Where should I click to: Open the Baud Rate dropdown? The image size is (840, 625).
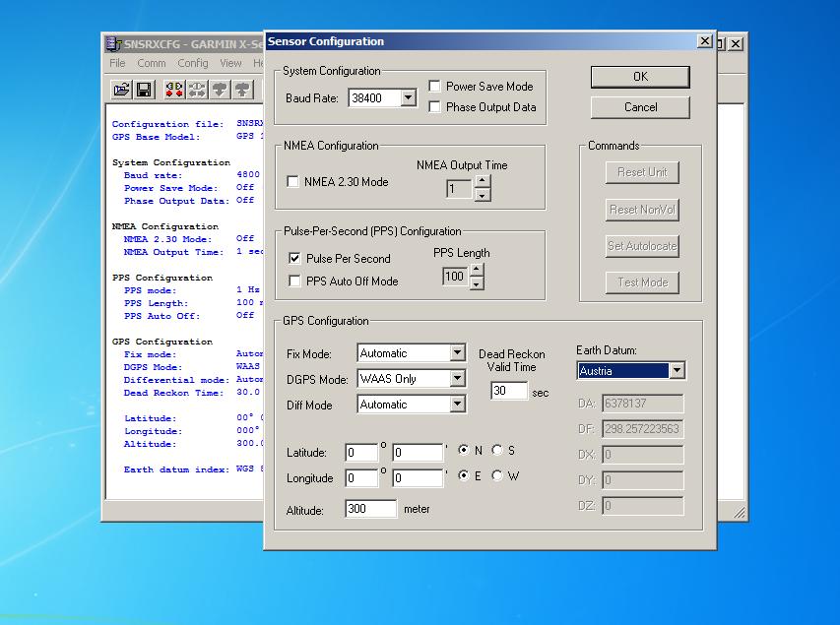(x=409, y=97)
